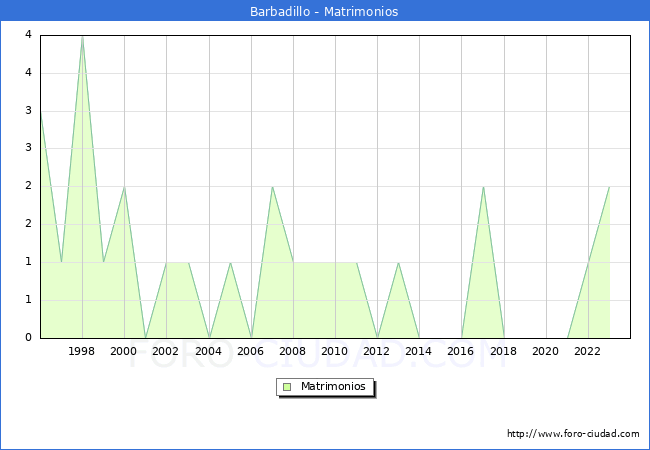Click the 2013 peak data point
The image size is (650, 450).
click(x=398, y=262)
